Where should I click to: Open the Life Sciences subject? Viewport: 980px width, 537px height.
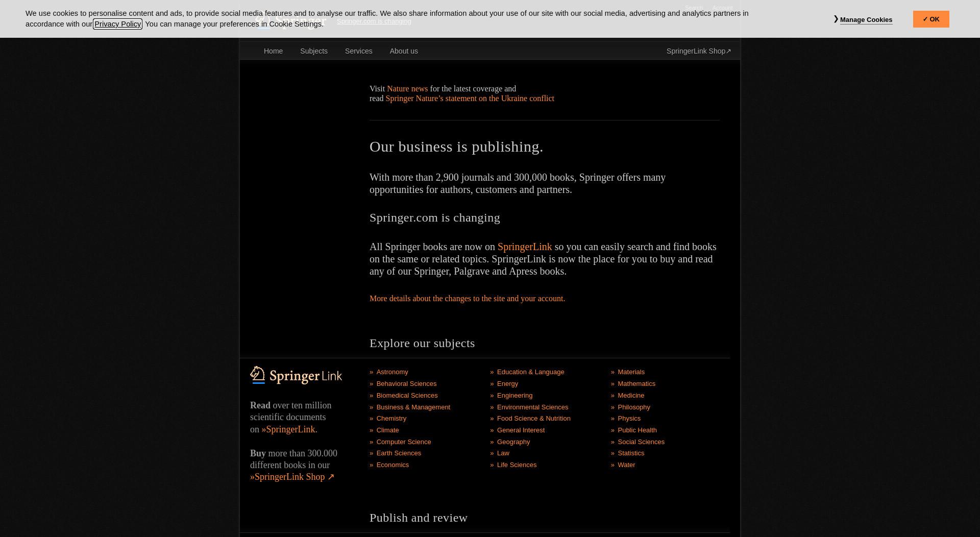pos(517,465)
